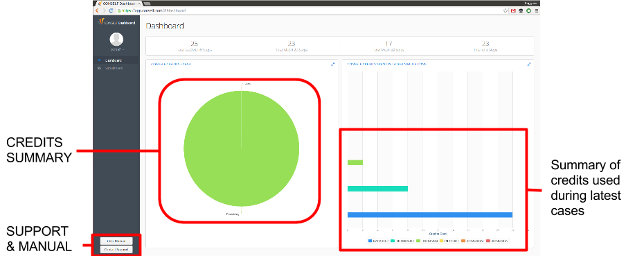Click the Dashboard page heading
The width and height of the screenshot is (644, 256).
point(165,26)
